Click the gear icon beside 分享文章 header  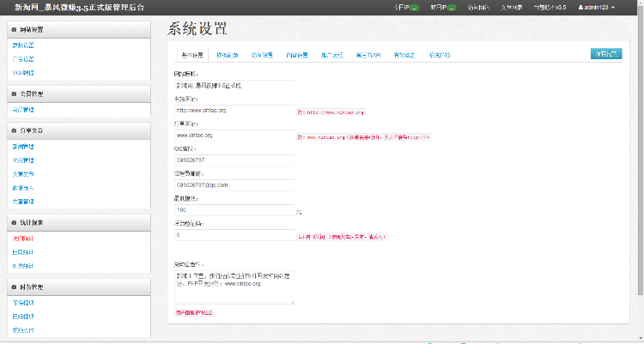[14, 130]
